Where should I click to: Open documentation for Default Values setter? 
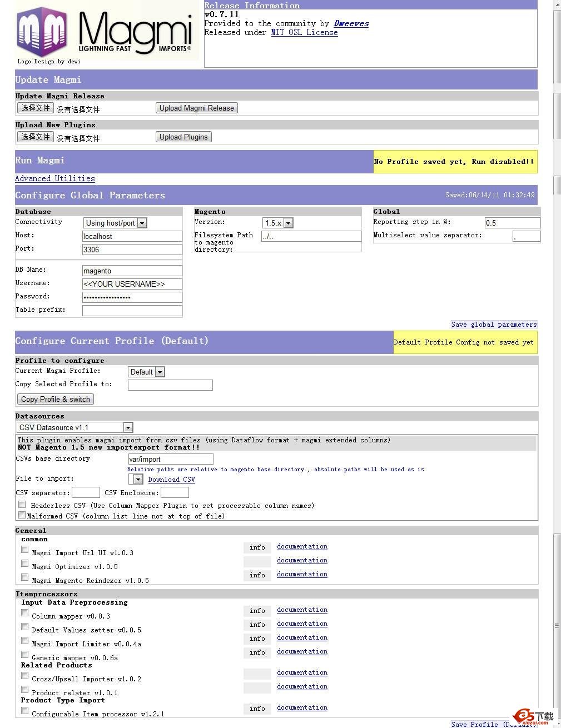302,624
